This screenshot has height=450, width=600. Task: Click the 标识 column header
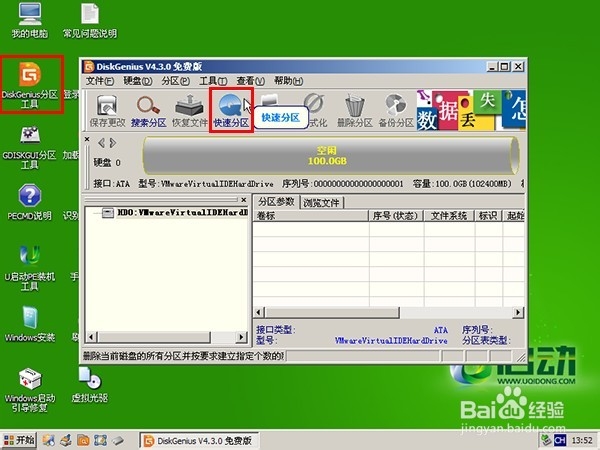[x=488, y=216]
